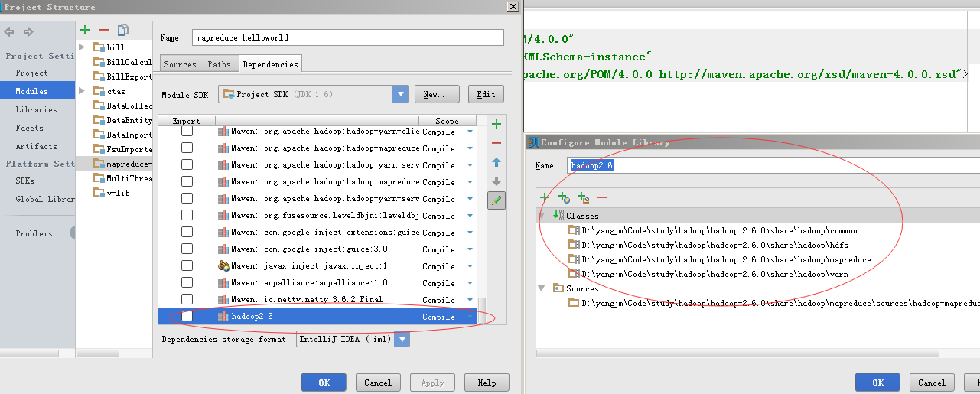The height and width of the screenshot is (394, 980).
Task: Click the Edit button next to Module SDK
Action: pyautogui.click(x=486, y=94)
